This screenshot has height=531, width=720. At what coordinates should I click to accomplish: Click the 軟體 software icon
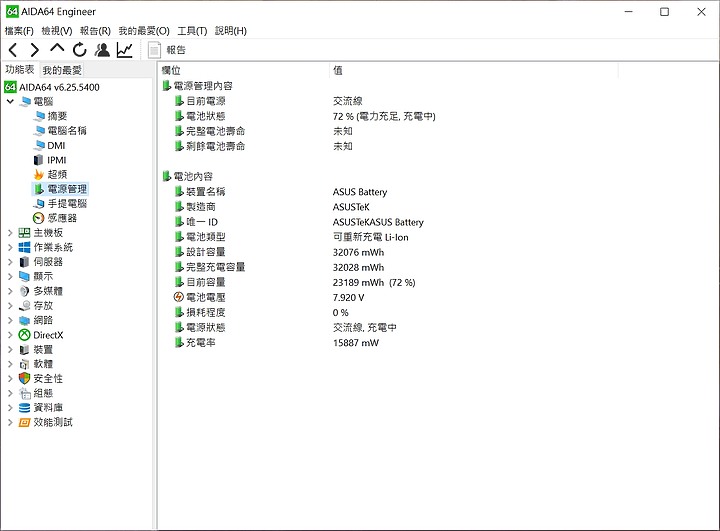point(24,364)
